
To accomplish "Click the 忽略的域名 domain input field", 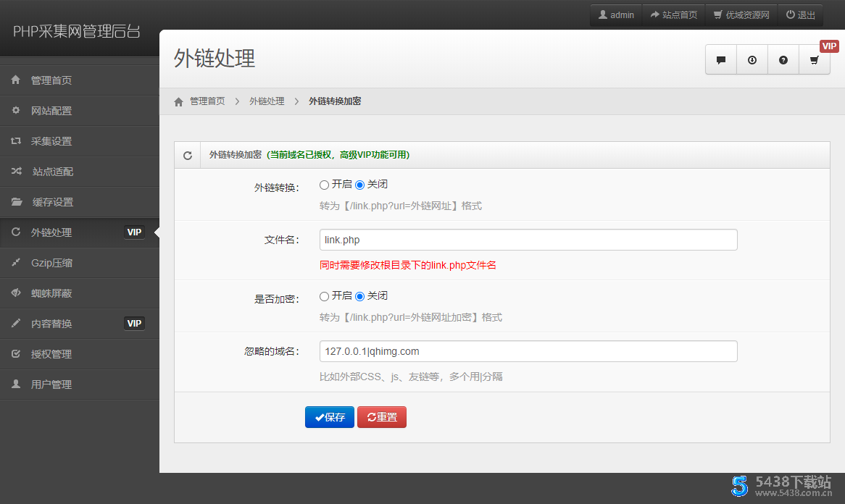I will [528, 351].
